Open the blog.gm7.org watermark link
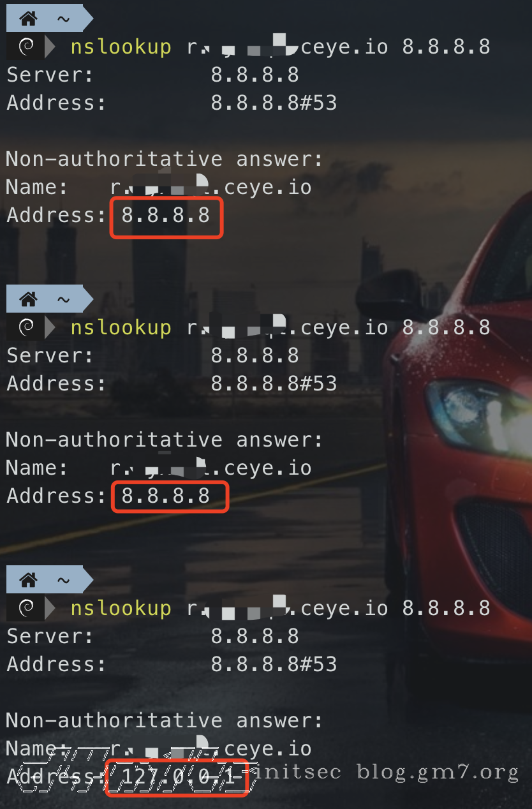Screen dimensions: 532x809 click(438, 773)
